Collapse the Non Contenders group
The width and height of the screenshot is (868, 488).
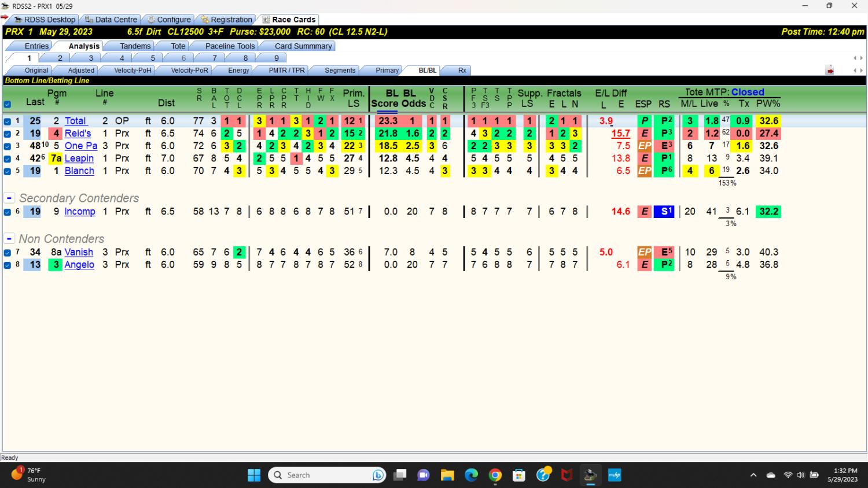[9, 238]
